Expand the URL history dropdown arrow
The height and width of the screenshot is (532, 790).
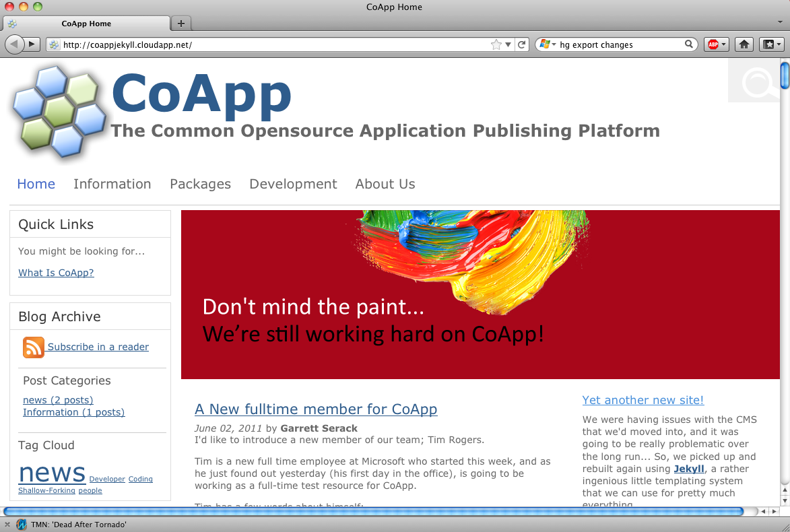(508, 44)
